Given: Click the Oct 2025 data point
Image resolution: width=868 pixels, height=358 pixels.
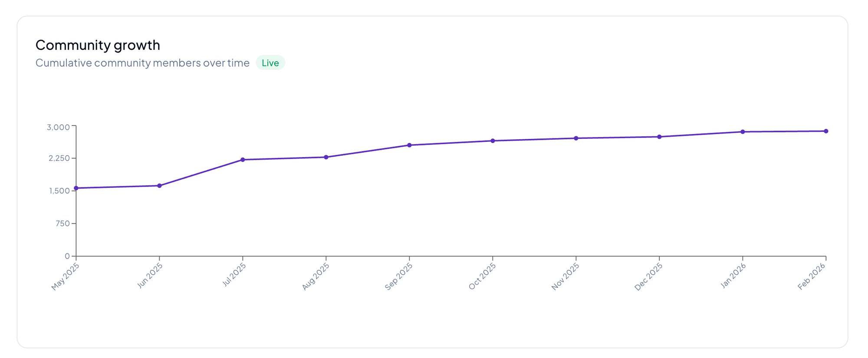Looking at the screenshot, I should [493, 141].
